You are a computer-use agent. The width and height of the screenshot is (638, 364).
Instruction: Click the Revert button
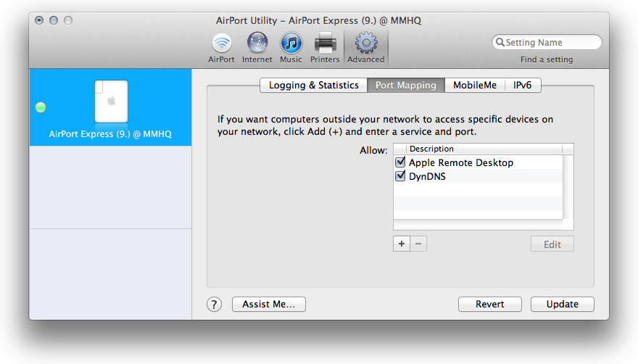[490, 304]
